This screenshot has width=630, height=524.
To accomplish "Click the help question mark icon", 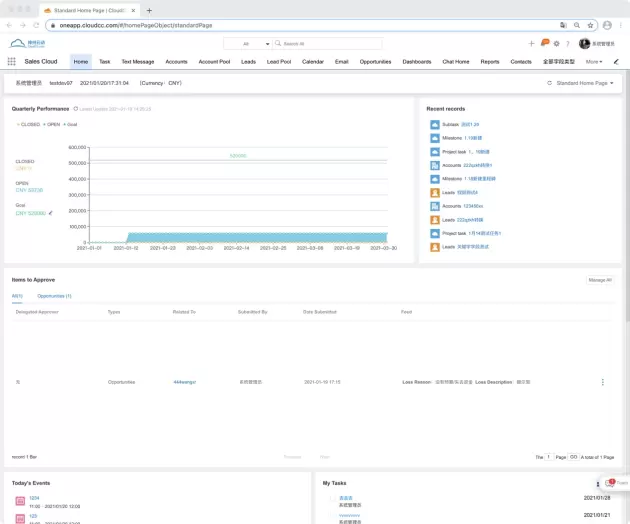I will tap(568, 43).
